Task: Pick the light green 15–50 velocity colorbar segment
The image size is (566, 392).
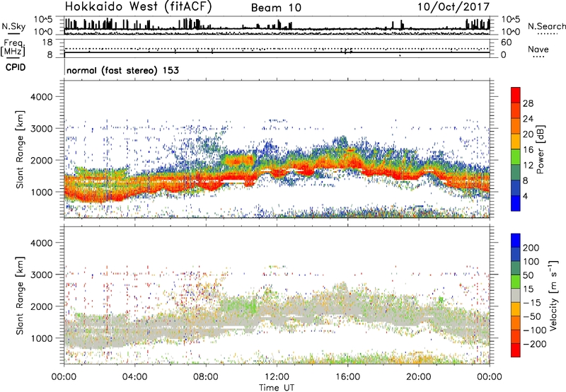Action: [516, 282]
